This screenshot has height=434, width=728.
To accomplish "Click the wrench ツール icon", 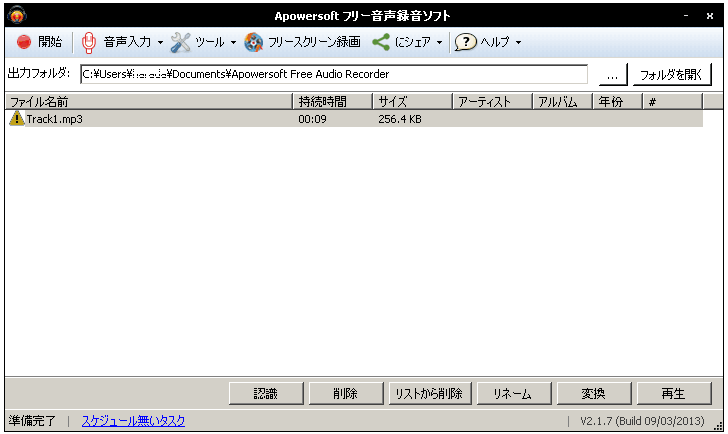I will click(x=180, y=43).
